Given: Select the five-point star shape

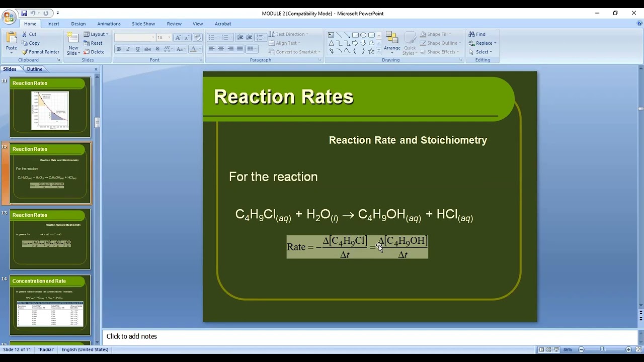Looking at the screenshot, I should (371, 51).
